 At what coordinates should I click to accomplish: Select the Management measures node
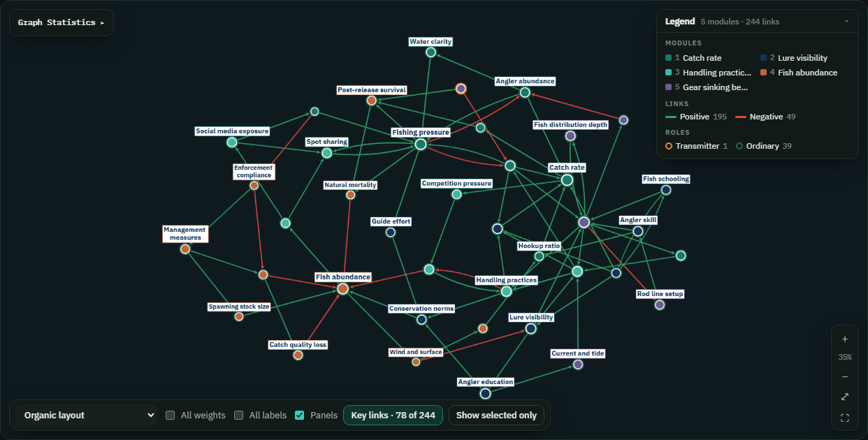[x=185, y=249]
